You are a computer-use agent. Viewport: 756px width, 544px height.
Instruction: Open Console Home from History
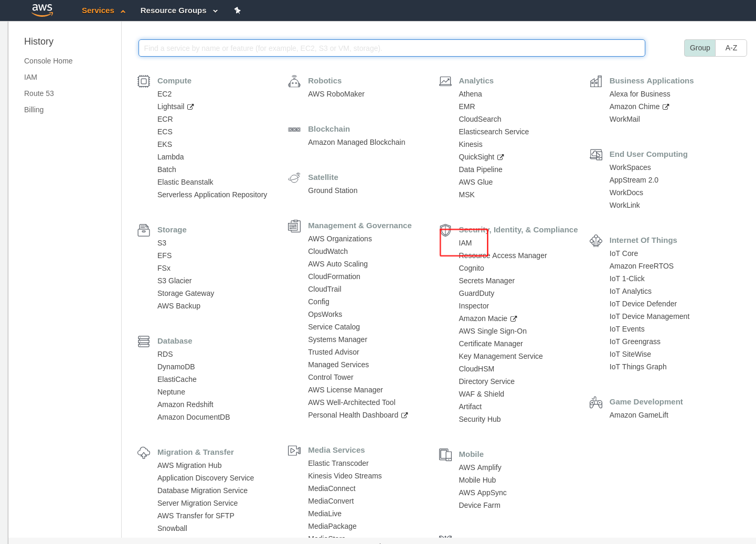pyautogui.click(x=48, y=61)
